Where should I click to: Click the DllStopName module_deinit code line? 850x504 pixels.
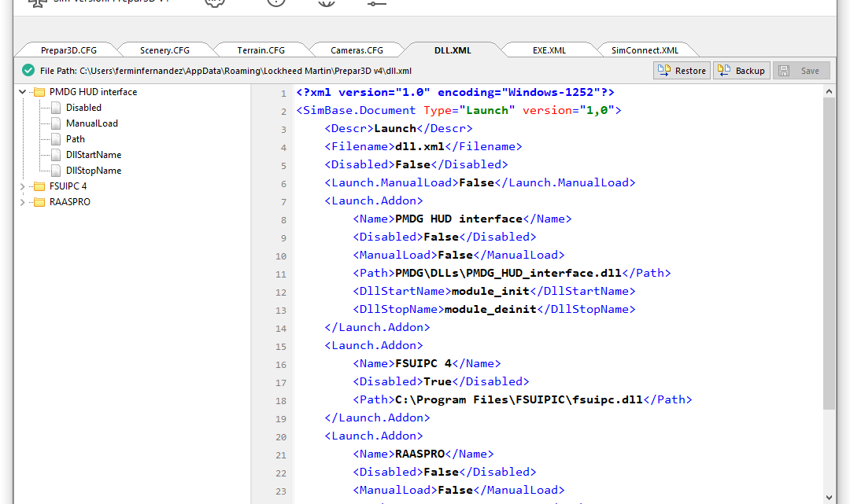(493, 309)
